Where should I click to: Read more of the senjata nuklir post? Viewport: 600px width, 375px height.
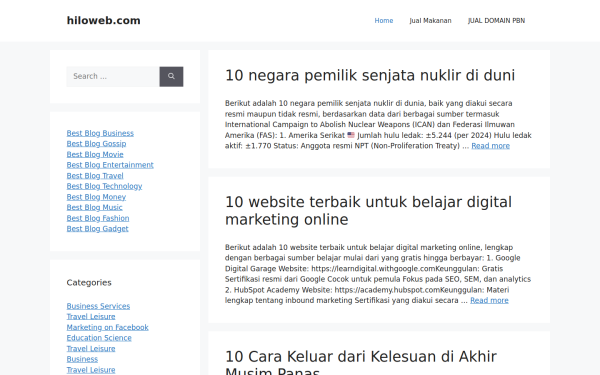pyautogui.click(x=490, y=146)
